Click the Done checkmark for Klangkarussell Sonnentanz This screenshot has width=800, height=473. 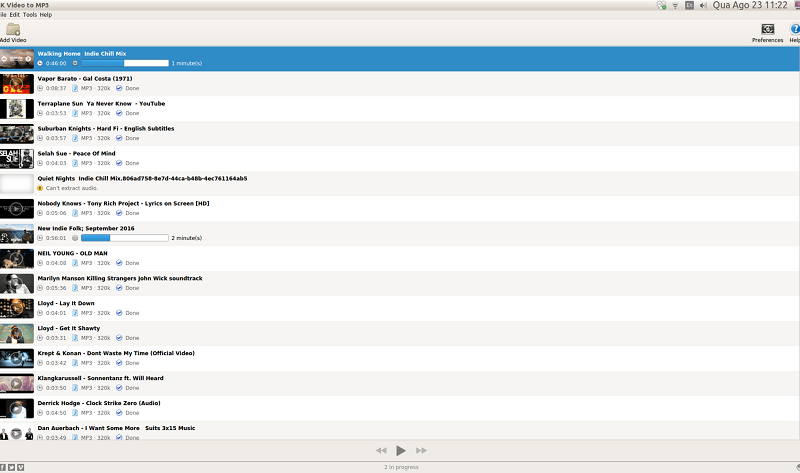tap(119, 388)
